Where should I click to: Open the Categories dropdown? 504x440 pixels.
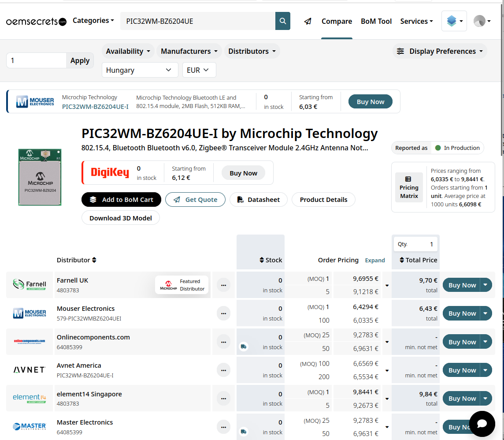(x=93, y=21)
